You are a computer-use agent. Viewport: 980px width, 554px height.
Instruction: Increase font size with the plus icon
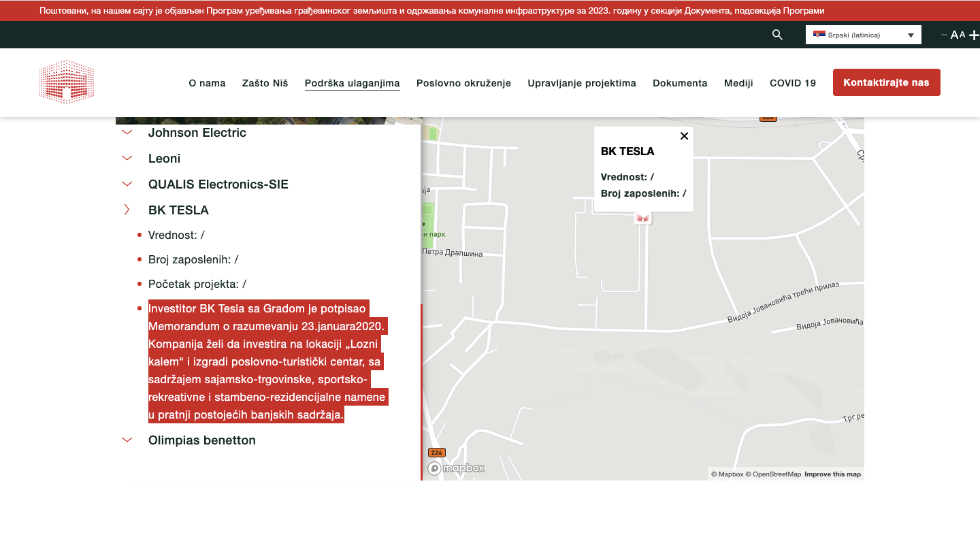coord(975,34)
